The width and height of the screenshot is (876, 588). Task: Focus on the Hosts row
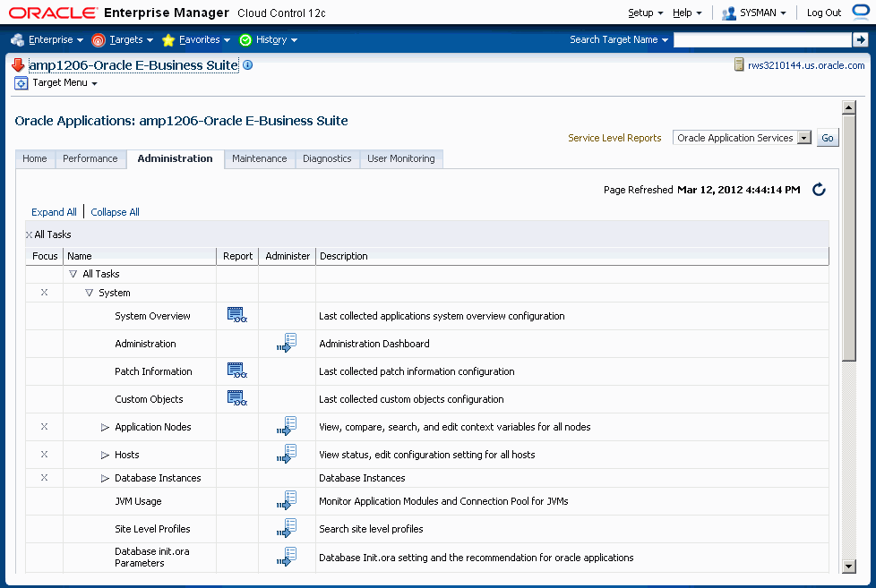click(x=44, y=455)
